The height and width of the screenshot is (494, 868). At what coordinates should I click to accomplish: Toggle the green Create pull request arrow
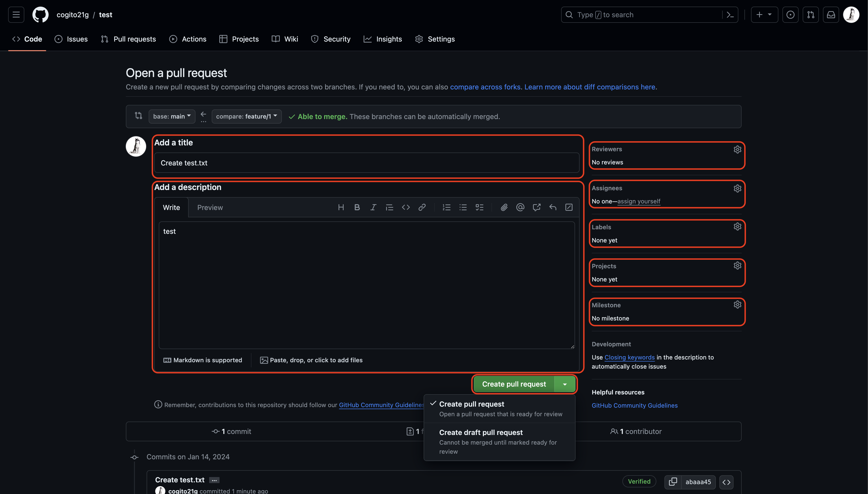coord(565,384)
